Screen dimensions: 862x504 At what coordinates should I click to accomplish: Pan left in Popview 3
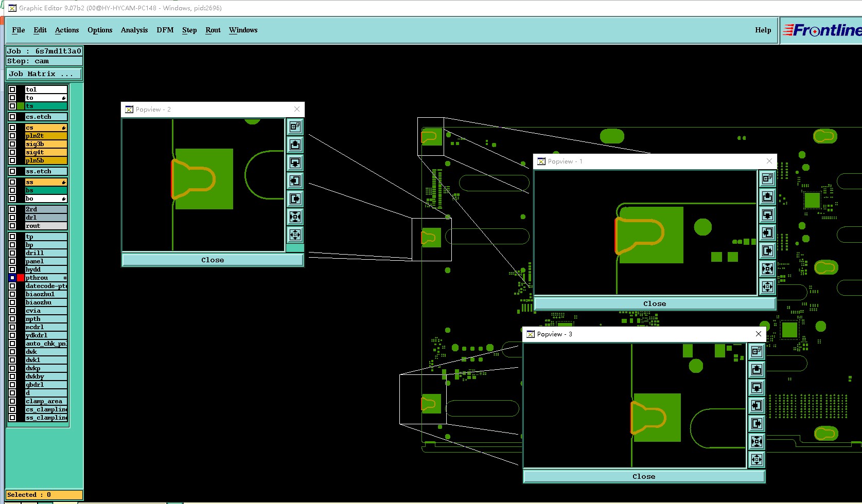click(757, 405)
